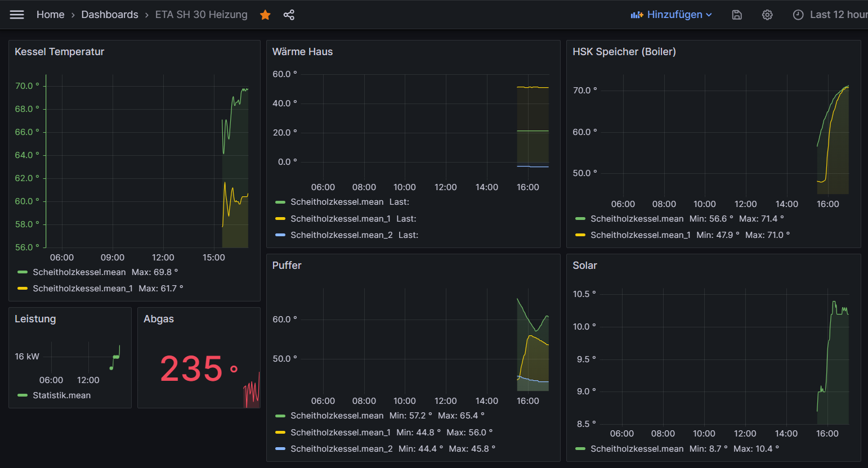The width and height of the screenshot is (868, 468).
Task: Toggle Statistik.mean series in Leistung legend
Action: pos(61,395)
